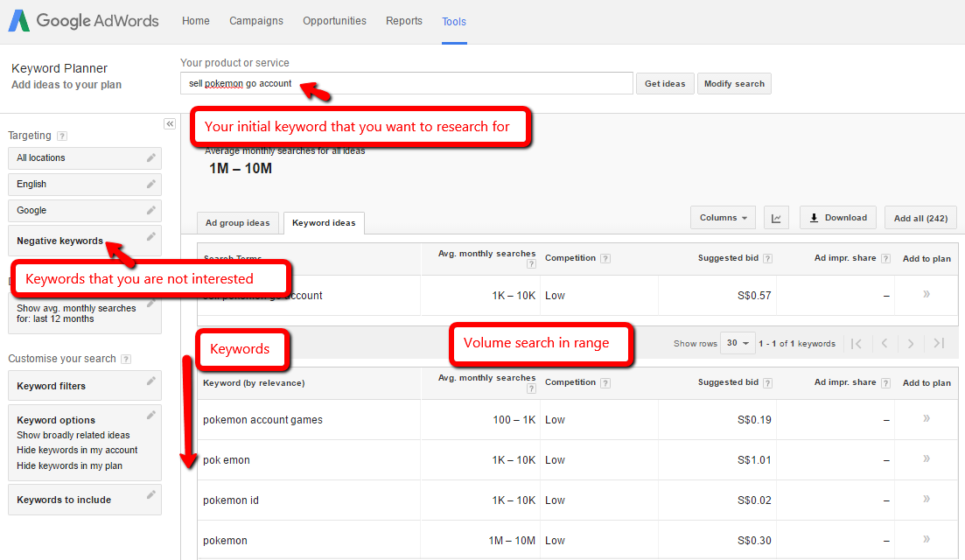Click the pokemon id keyword
The image size is (965, 560).
point(231,500)
